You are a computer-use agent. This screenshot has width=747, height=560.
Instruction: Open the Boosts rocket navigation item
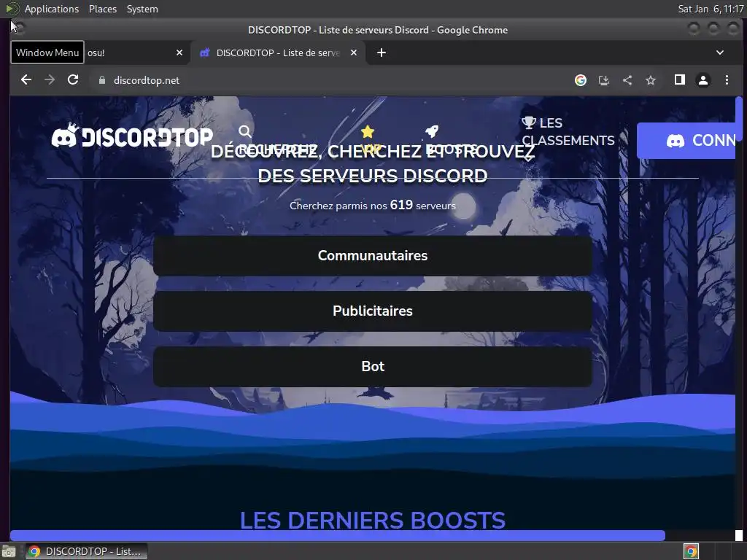click(432, 131)
